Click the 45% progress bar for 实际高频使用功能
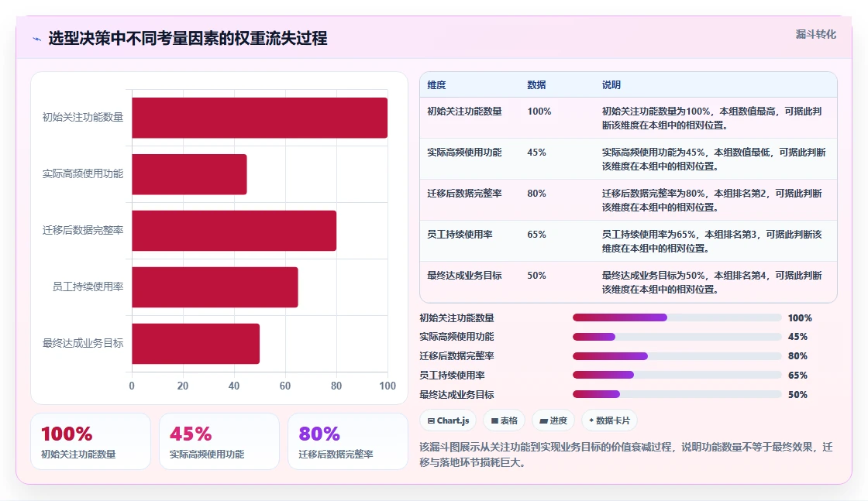868x501 pixels. pyautogui.click(x=677, y=337)
